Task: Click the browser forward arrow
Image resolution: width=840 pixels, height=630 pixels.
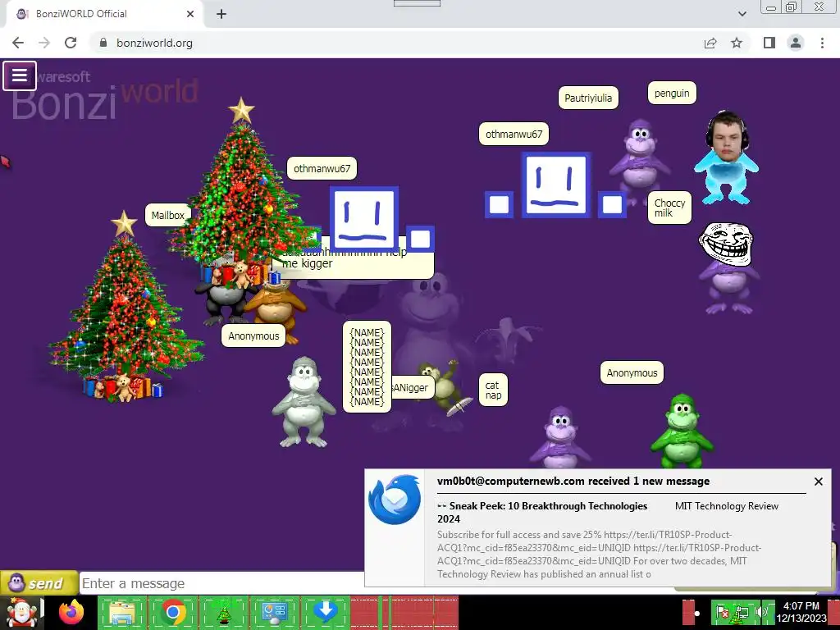Action: coord(44,43)
